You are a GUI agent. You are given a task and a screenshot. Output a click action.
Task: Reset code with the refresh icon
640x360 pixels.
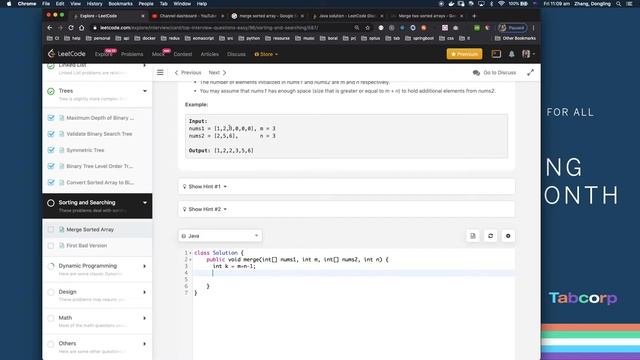pyautogui.click(x=490, y=236)
